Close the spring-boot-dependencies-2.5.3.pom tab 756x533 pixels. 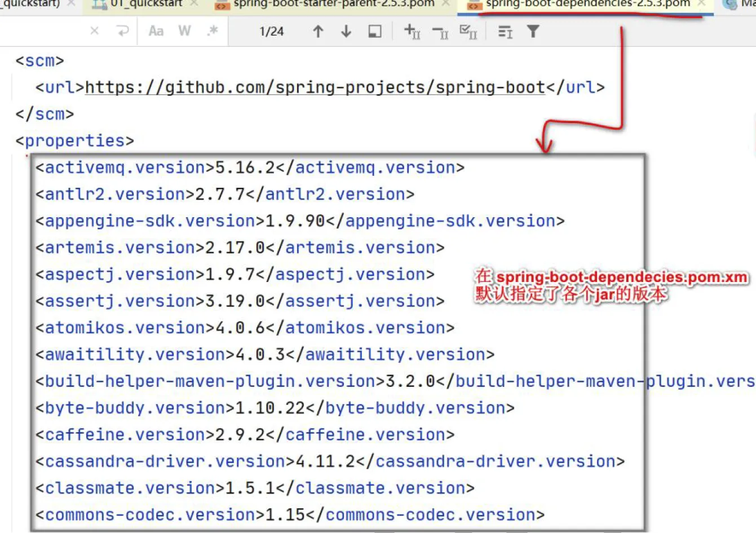(x=701, y=3)
